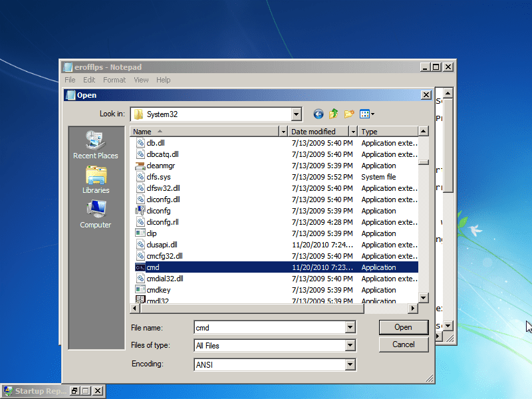Open the View Menu icon dropdown
Image resolution: width=532 pixels, height=399 pixels.
click(367, 114)
